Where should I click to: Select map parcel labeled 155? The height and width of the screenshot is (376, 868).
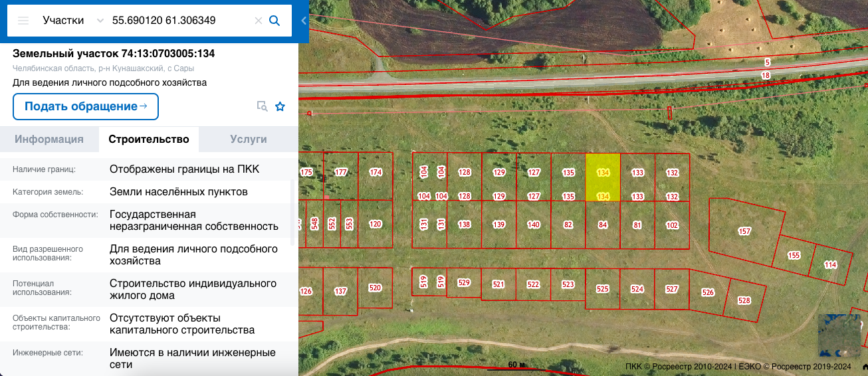[x=794, y=255]
